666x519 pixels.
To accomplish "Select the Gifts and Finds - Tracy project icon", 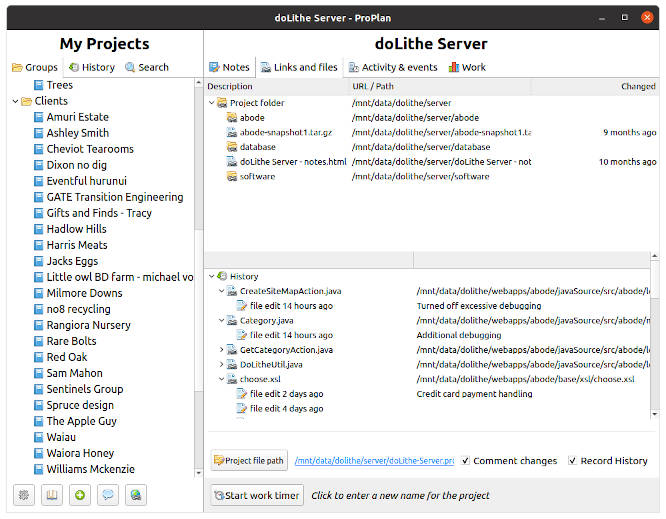I will 38,213.
